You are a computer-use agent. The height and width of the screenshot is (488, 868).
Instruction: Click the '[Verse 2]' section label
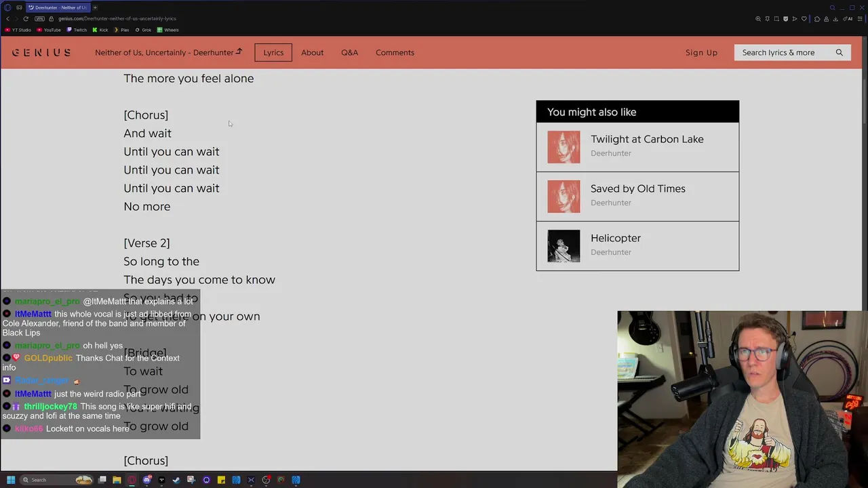tap(146, 243)
